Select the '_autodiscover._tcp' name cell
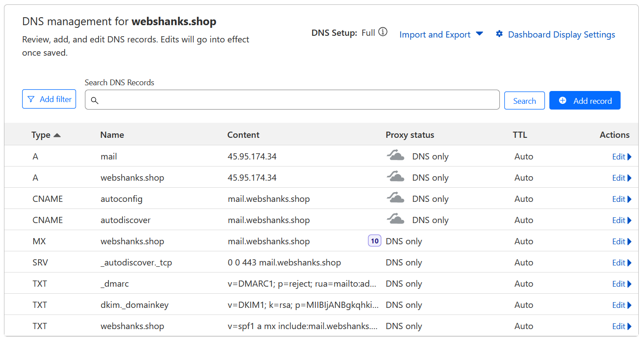Screen dimensions: 644x341 click(136, 262)
